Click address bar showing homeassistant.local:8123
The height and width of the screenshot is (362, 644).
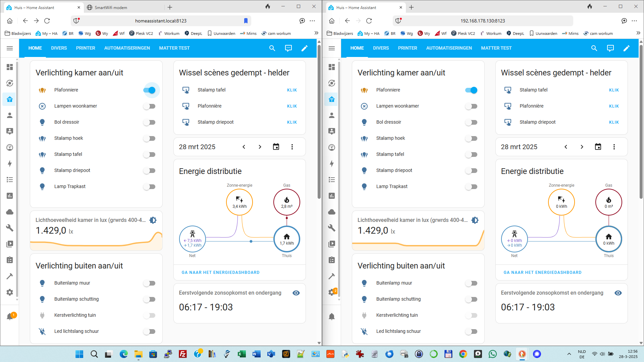tap(161, 21)
